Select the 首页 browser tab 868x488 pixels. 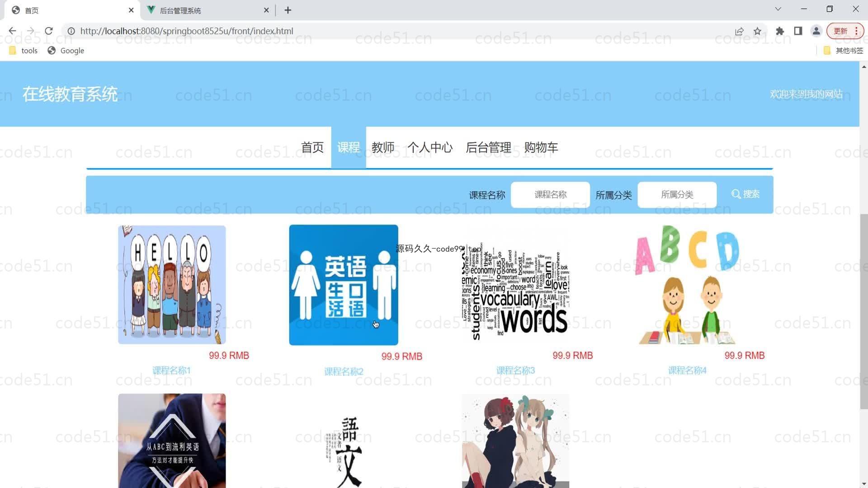tap(72, 10)
